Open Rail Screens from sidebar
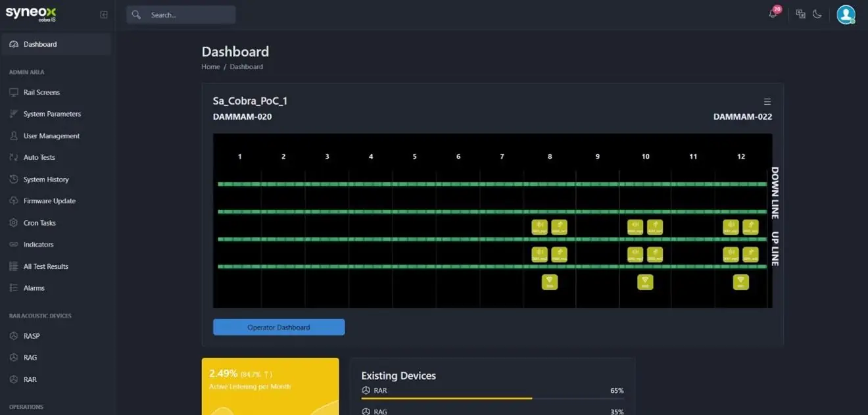 point(41,93)
